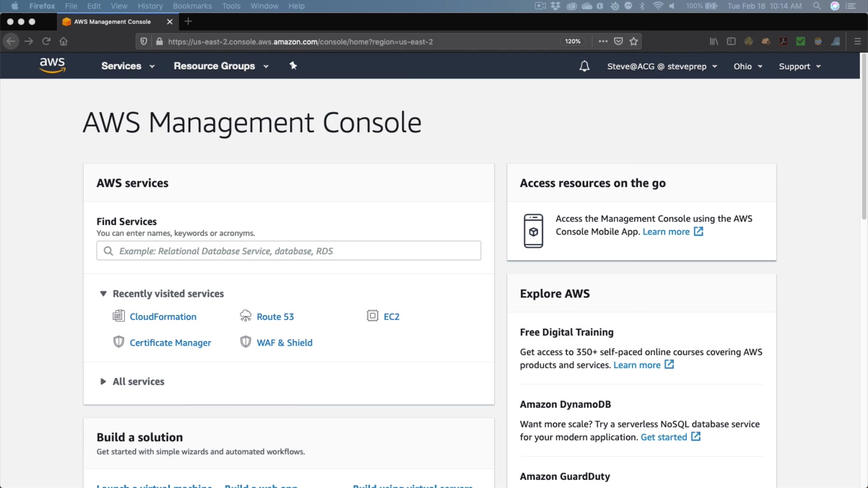Open the notifications bell icon
The width and height of the screenshot is (868, 488).
click(x=584, y=66)
